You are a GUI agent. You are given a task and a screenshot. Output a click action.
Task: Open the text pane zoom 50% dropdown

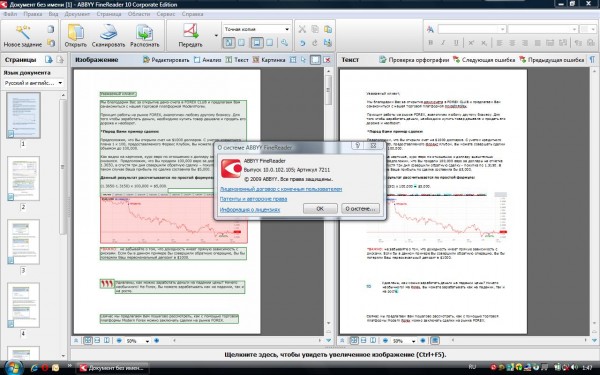click(x=413, y=341)
